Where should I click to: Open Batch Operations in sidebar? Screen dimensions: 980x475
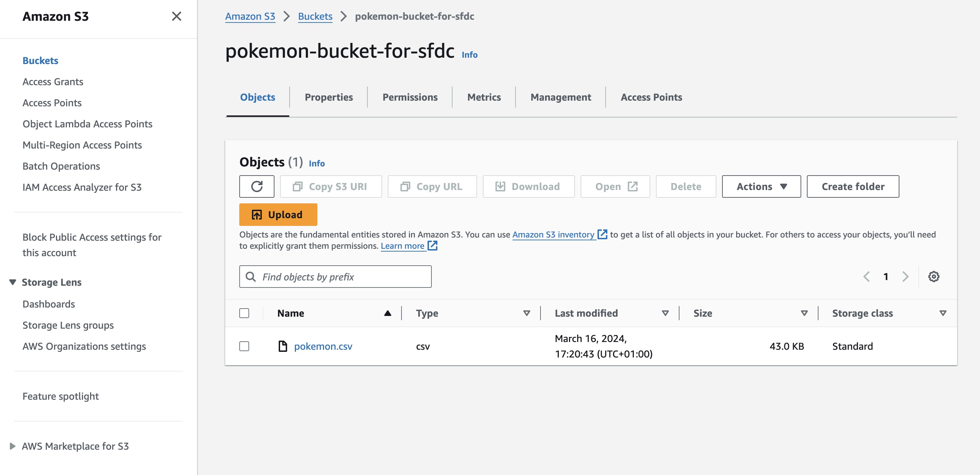point(61,166)
